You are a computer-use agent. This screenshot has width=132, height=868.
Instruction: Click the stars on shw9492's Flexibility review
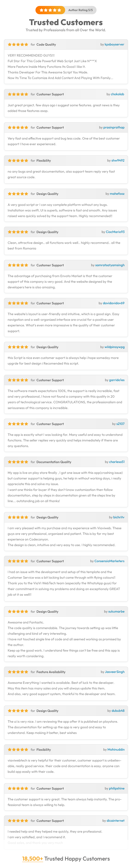coord(18,161)
